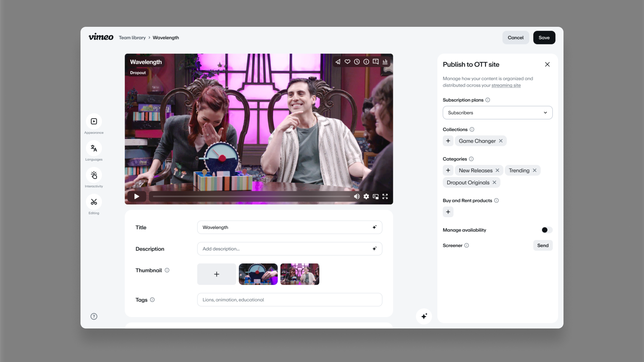Enable picture-in-picture playback
This screenshot has height=362, width=644.
click(376, 196)
